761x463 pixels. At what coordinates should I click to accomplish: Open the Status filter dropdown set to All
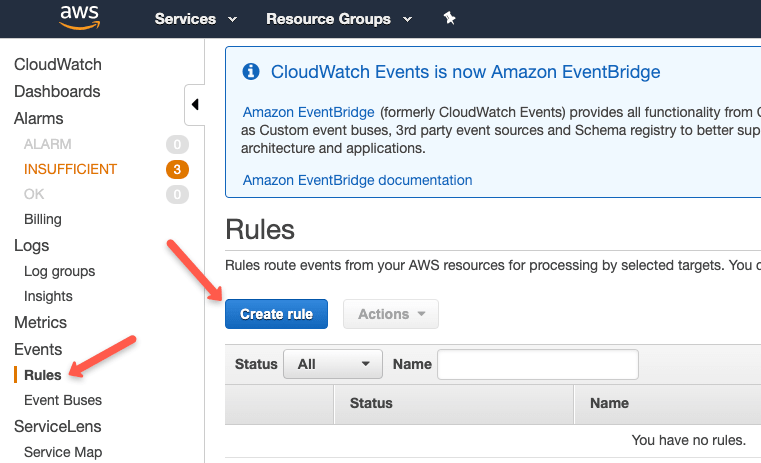(x=333, y=364)
